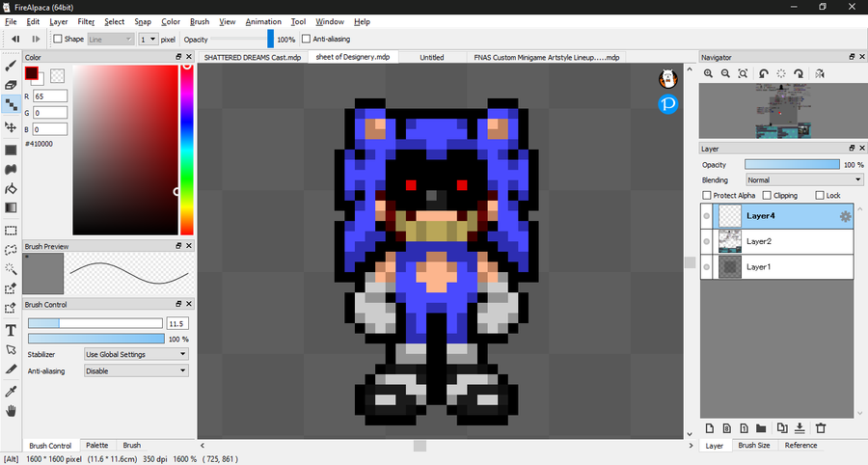
Task: Open the Snap menu
Action: pos(143,21)
